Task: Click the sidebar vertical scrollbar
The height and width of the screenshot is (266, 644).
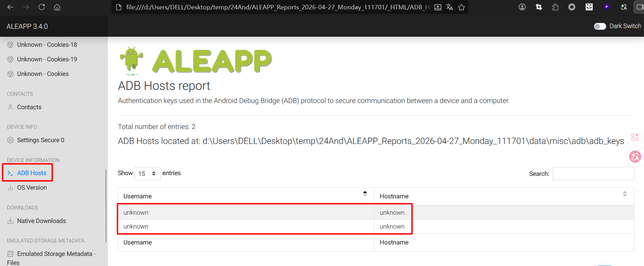Action: pos(106,206)
